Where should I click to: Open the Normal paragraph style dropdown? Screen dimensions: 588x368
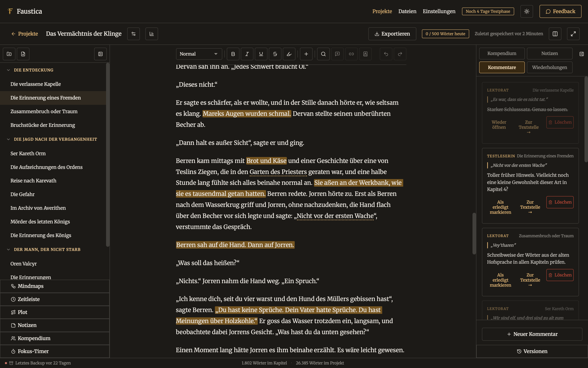point(199,54)
